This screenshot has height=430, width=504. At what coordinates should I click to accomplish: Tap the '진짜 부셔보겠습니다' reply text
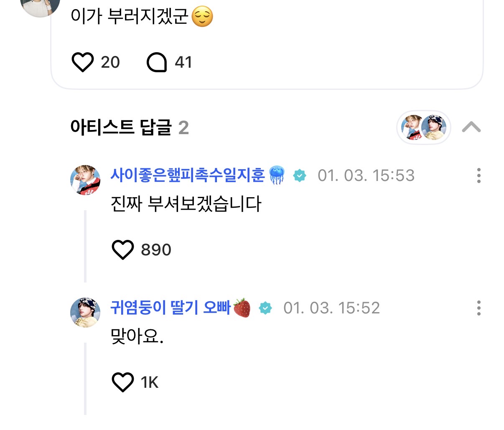pos(186,204)
